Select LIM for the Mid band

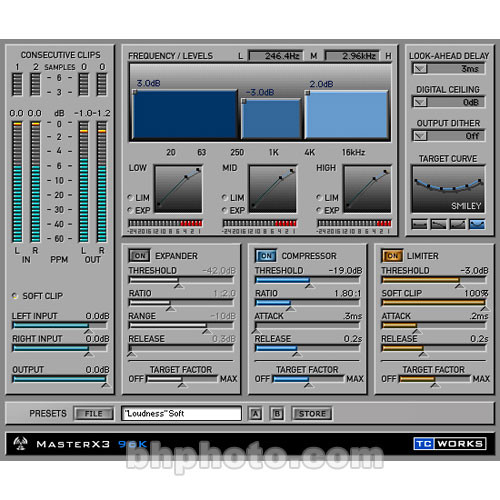click(225, 198)
